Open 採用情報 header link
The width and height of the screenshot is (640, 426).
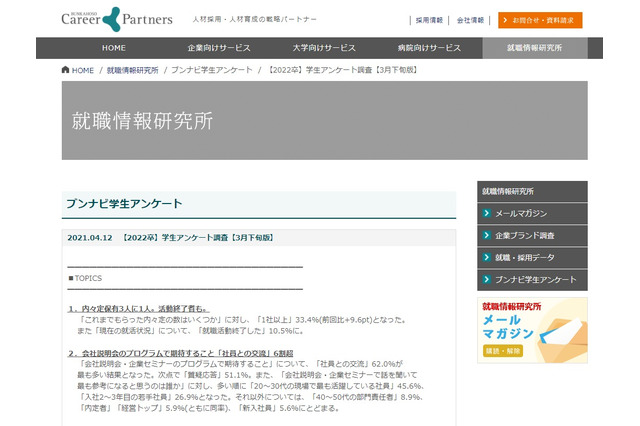(x=429, y=20)
